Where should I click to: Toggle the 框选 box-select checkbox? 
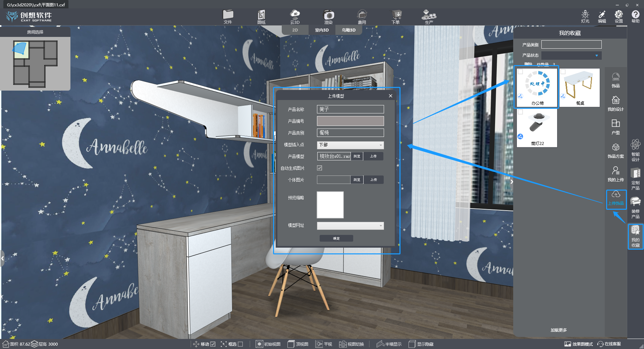click(x=240, y=344)
